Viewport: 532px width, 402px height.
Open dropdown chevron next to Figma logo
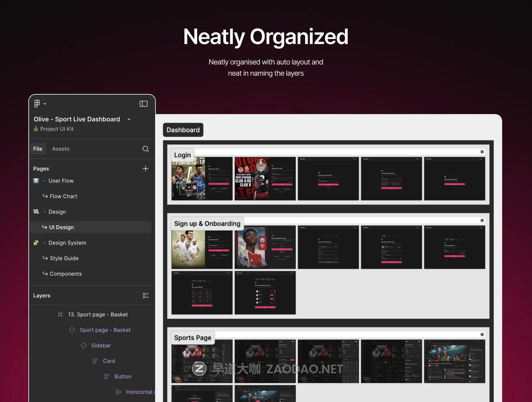[45, 104]
